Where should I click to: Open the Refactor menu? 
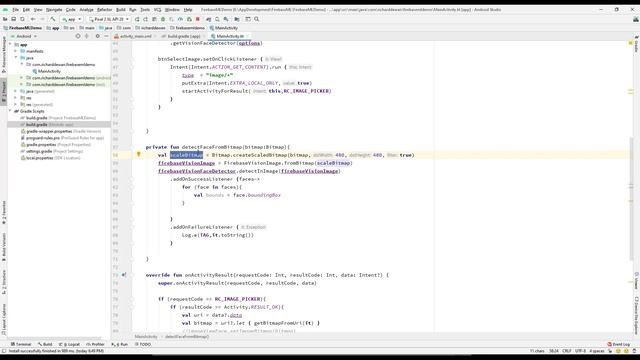[104, 9]
